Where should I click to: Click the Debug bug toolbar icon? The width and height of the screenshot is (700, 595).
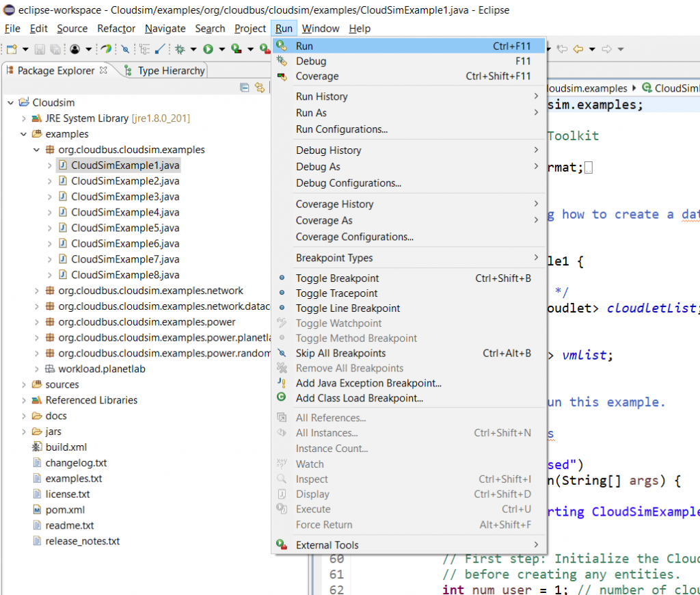tap(180, 49)
